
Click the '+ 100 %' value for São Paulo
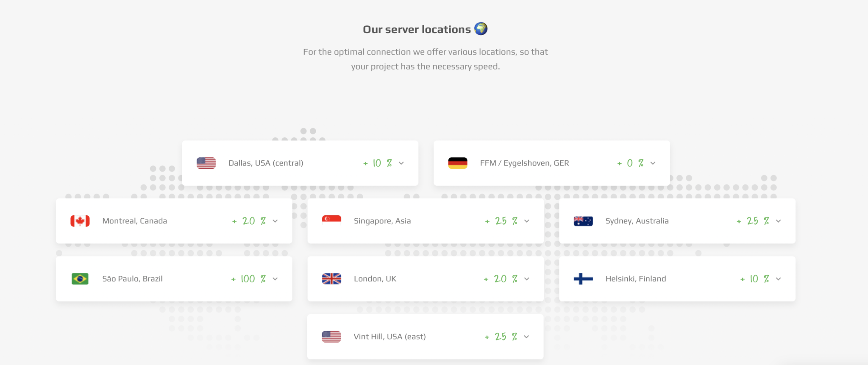[249, 279]
